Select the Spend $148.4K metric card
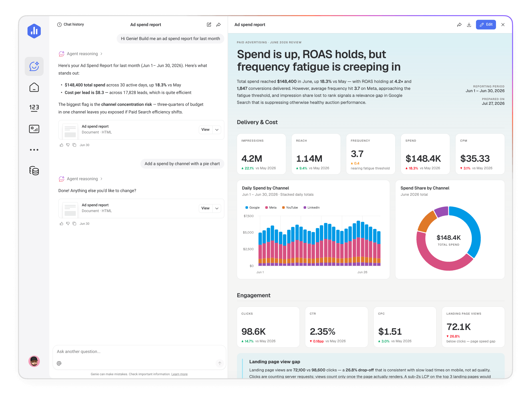Image resolution: width=532 pixels, height=402 pixels. pos(425,154)
